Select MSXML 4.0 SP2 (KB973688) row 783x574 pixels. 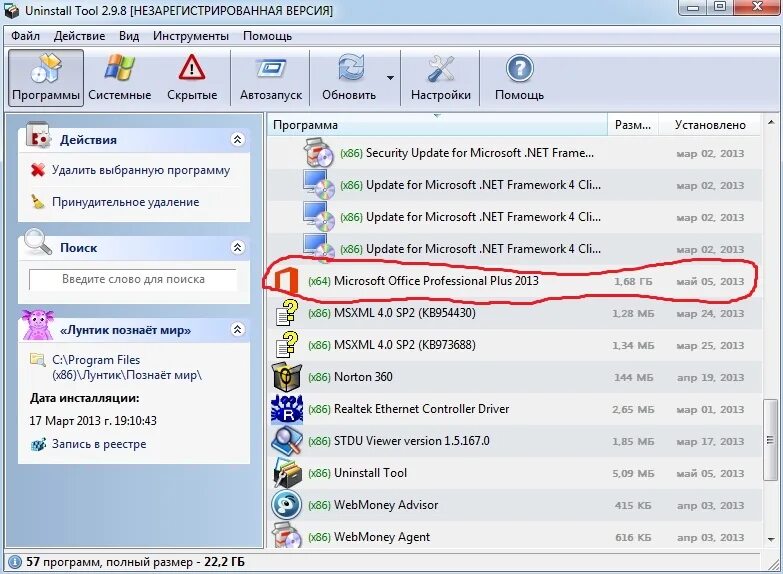514,345
